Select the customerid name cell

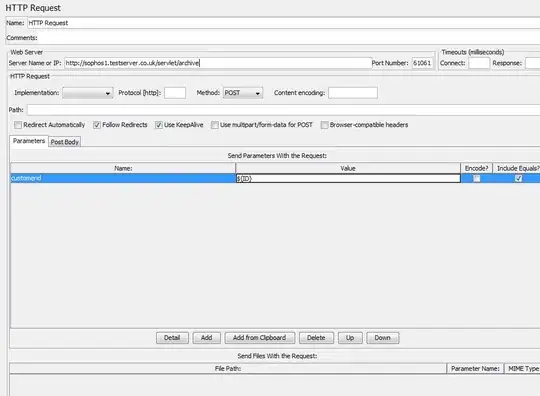click(x=123, y=178)
